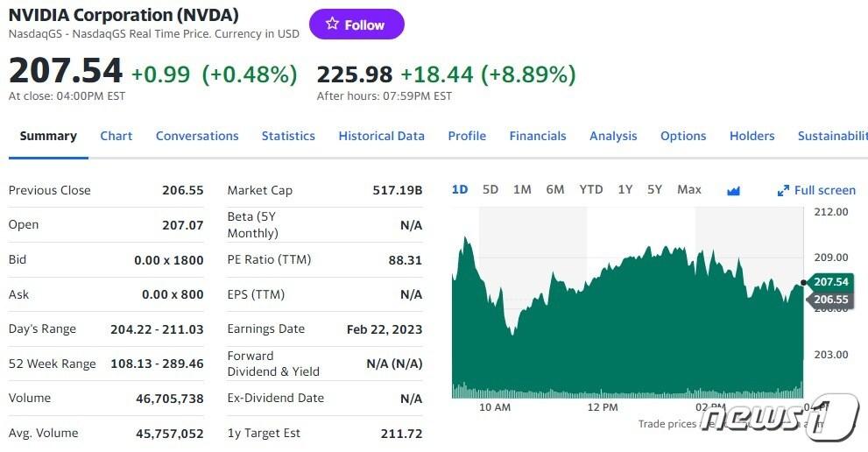This screenshot has width=868, height=452.
Task: Click the Summary tab
Action: [x=48, y=136]
